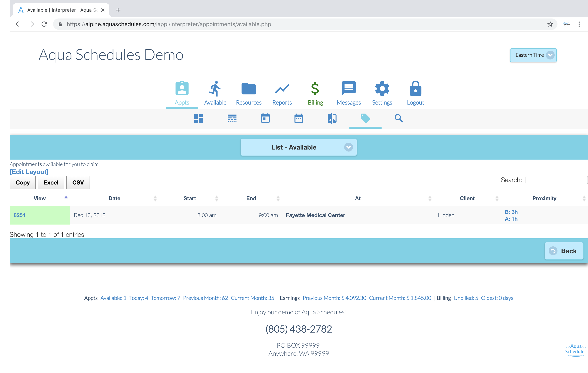
Task: Click the Available: 1 footer link
Action: point(113,298)
